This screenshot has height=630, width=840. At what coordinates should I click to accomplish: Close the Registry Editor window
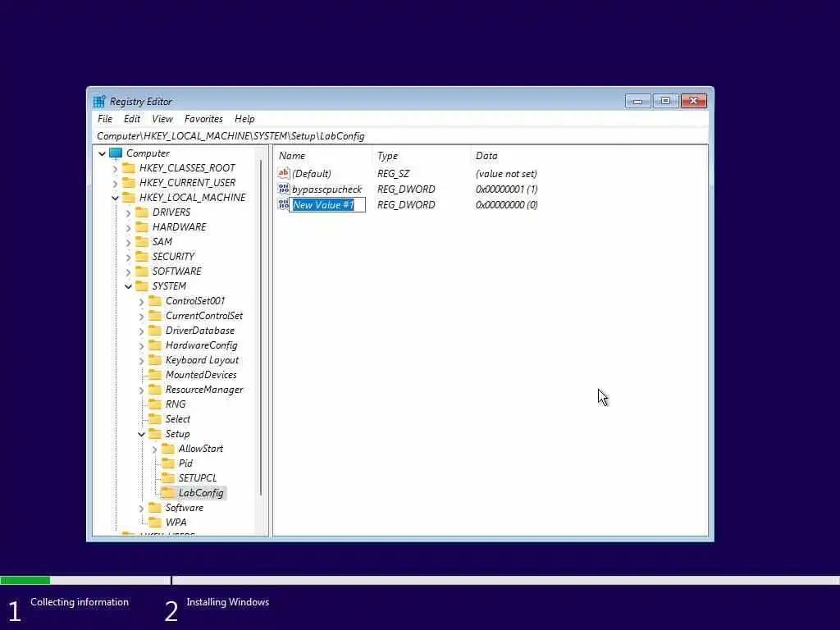(x=694, y=101)
